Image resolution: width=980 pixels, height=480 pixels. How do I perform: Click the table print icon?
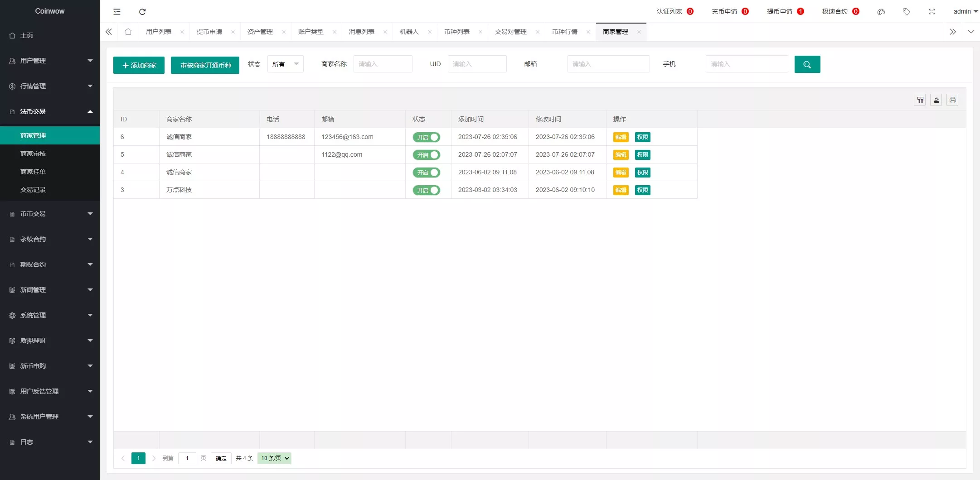point(952,100)
